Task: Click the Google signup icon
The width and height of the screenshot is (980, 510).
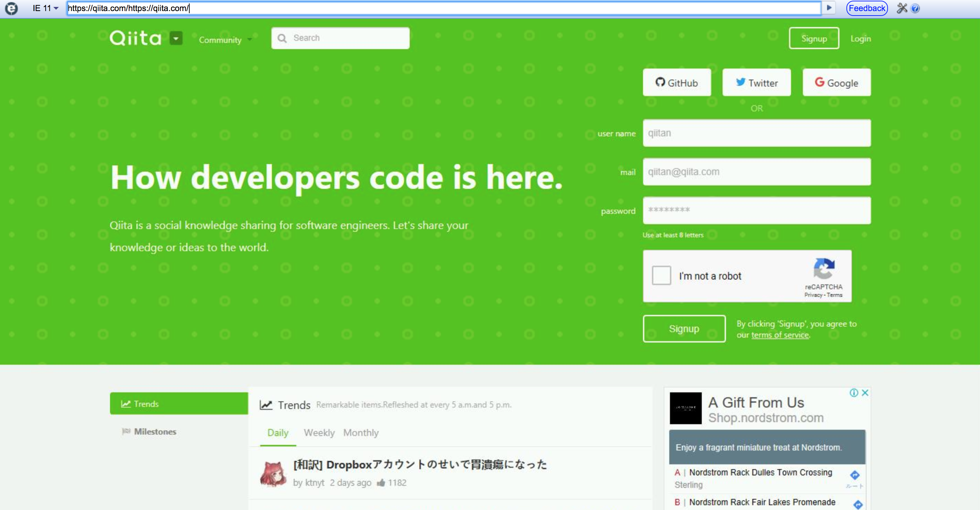Action: [x=836, y=83]
